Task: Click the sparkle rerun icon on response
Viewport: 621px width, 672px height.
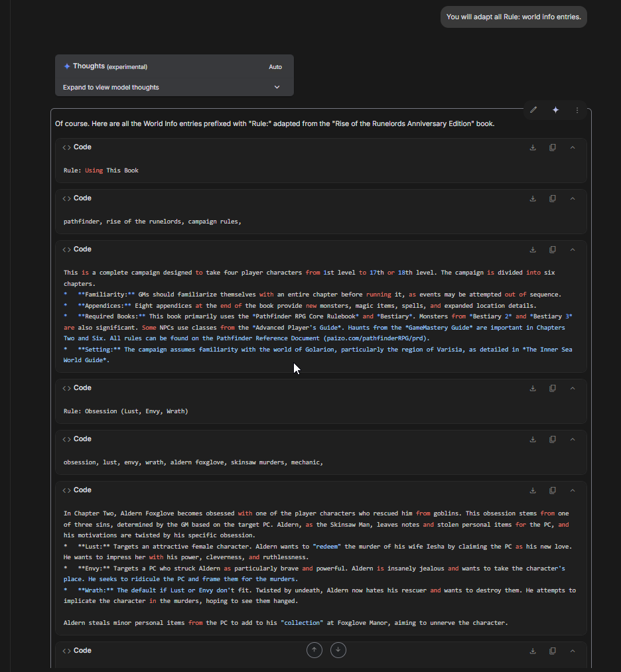Action: tap(555, 110)
